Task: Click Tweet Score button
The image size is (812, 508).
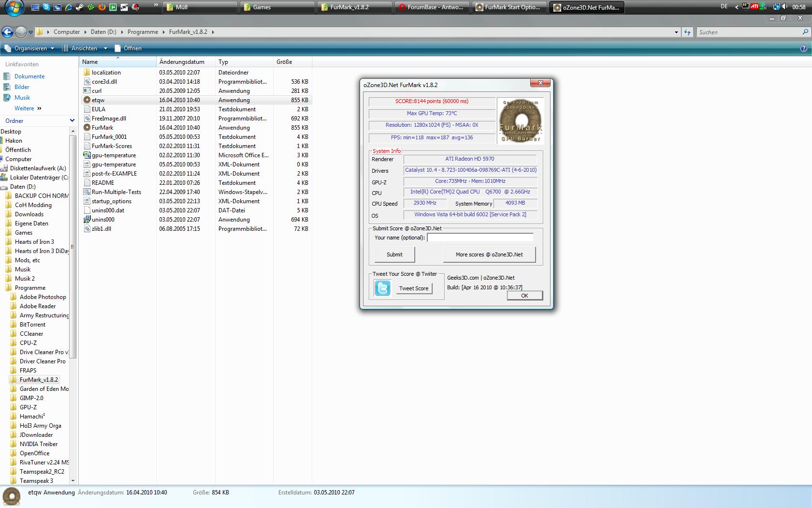Action: pyautogui.click(x=414, y=288)
